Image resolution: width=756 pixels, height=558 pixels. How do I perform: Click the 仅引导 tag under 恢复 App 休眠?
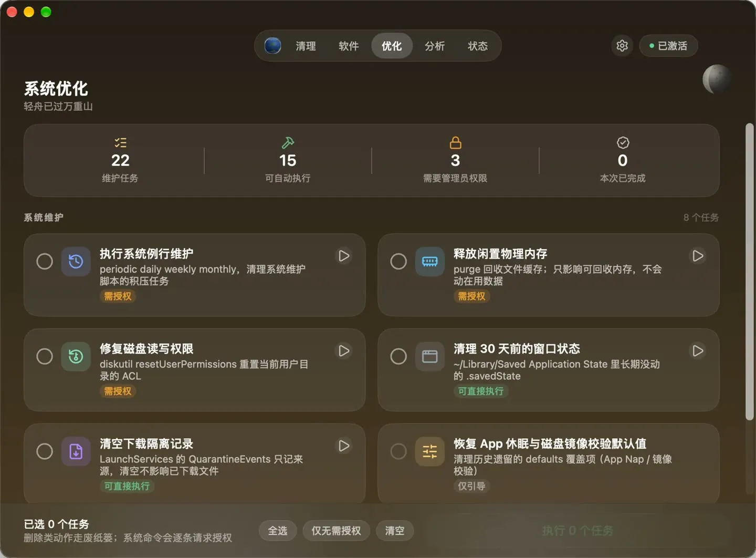click(471, 487)
